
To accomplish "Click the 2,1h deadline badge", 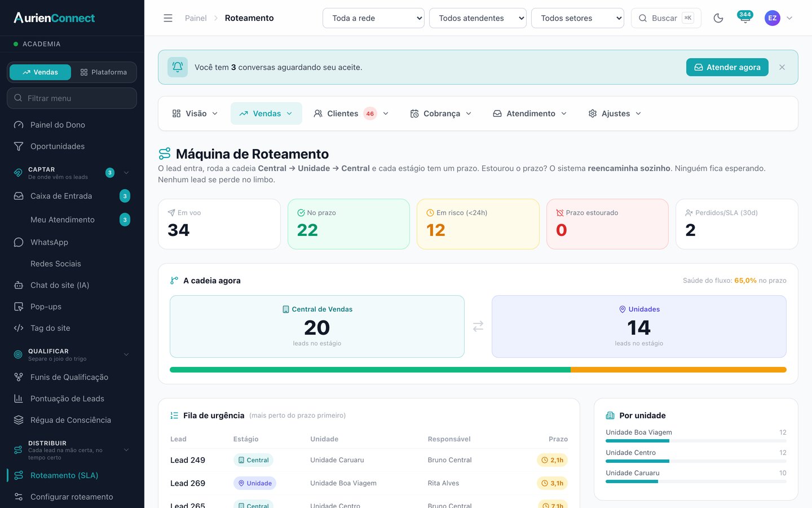I will point(552,460).
